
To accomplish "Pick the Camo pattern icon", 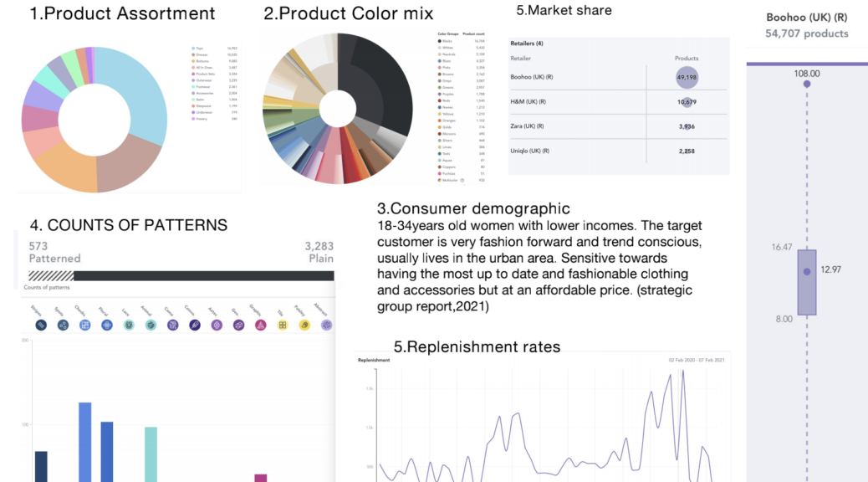I will (173, 326).
